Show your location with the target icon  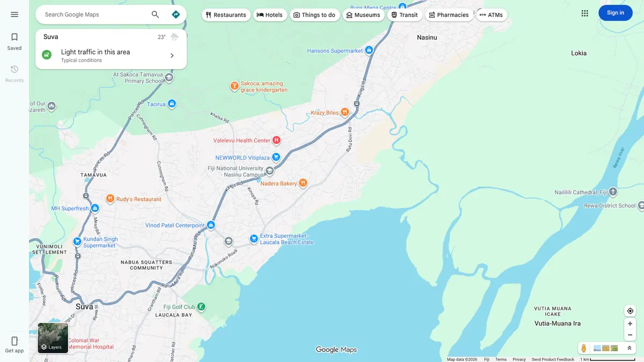click(x=630, y=311)
